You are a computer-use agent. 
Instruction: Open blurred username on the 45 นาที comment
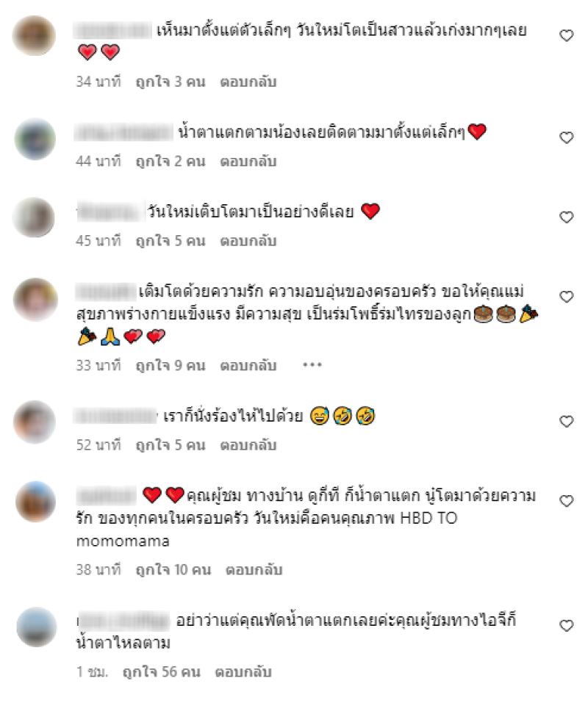pyautogui.click(x=110, y=211)
